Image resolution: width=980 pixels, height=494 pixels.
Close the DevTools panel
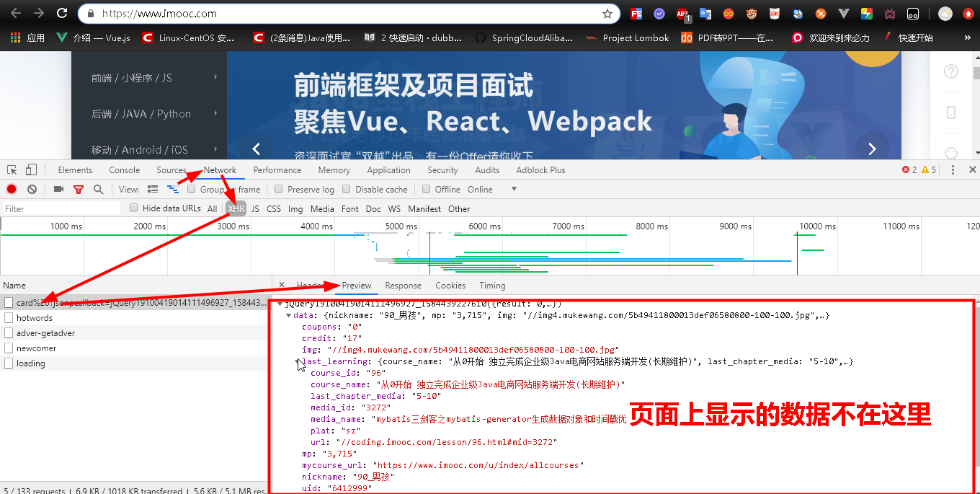pyautogui.click(x=972, y=169)
